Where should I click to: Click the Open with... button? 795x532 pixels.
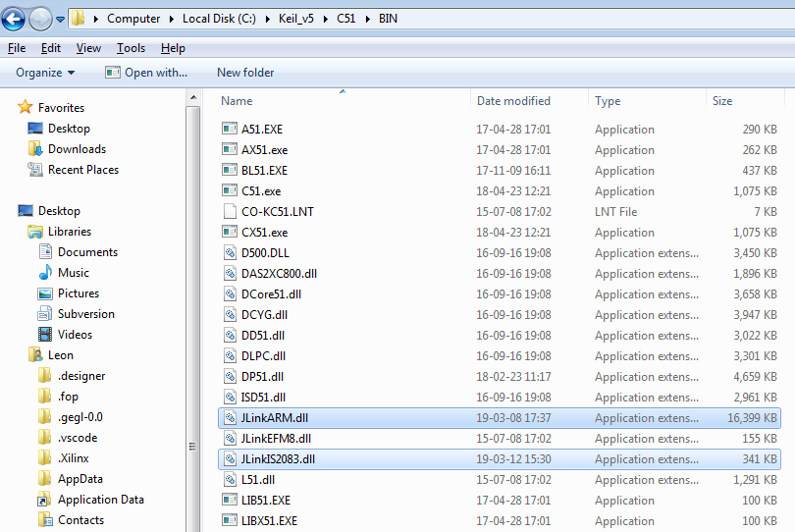coord(145,73)
